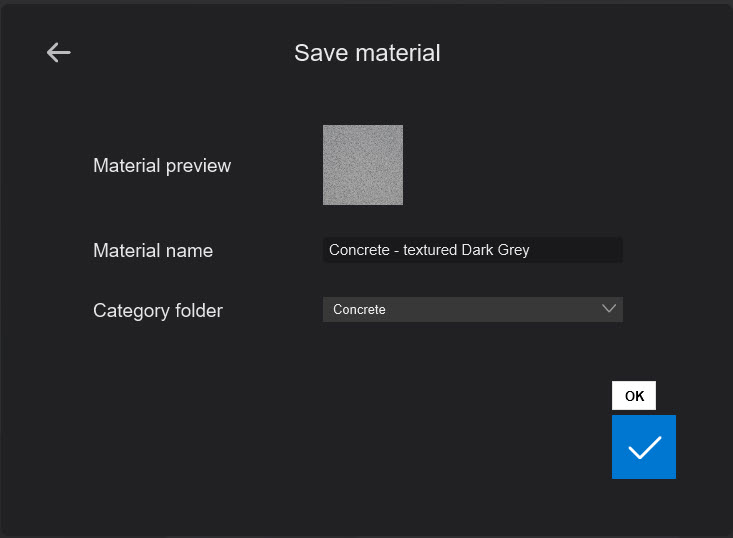
Task: Click the white tick mark inside the blue button
Action: point(645,447)
